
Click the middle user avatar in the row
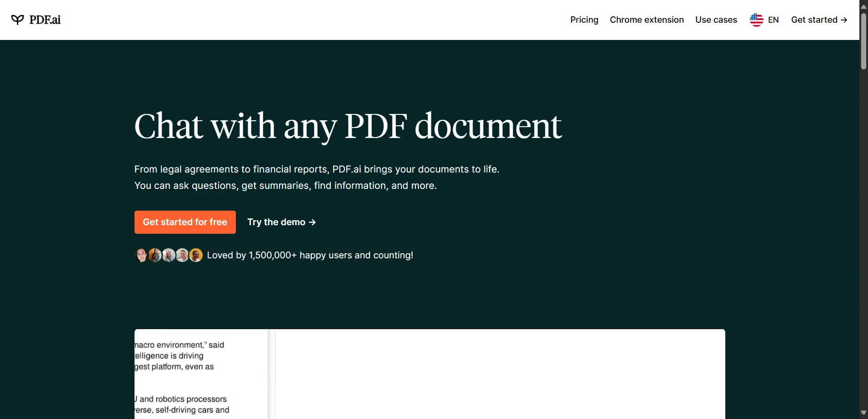(x=169, y=255)
